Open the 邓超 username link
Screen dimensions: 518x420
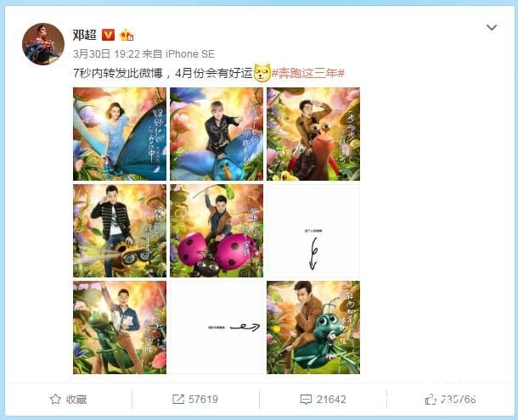pyautogui.click(x=85, y=35)
